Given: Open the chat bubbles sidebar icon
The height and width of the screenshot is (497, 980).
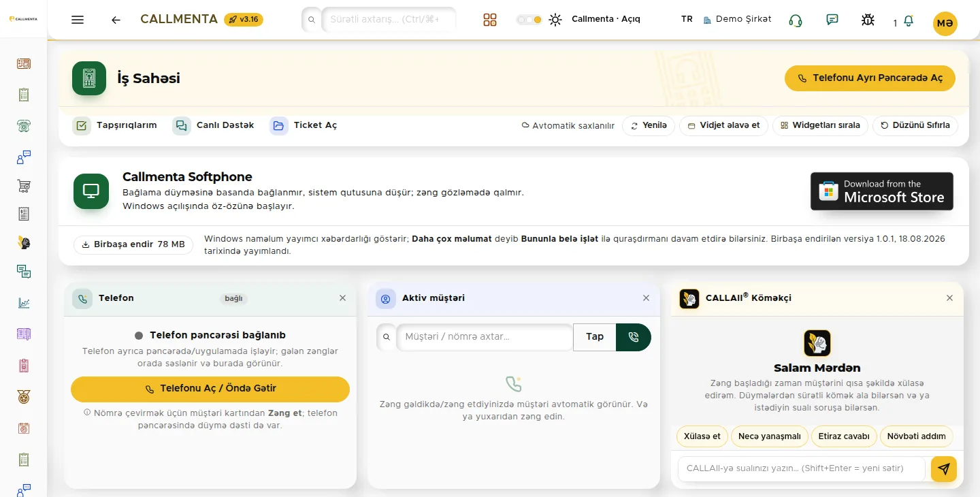Looking at the screenshot, I should pyautogui.click(x=24, y=272).
